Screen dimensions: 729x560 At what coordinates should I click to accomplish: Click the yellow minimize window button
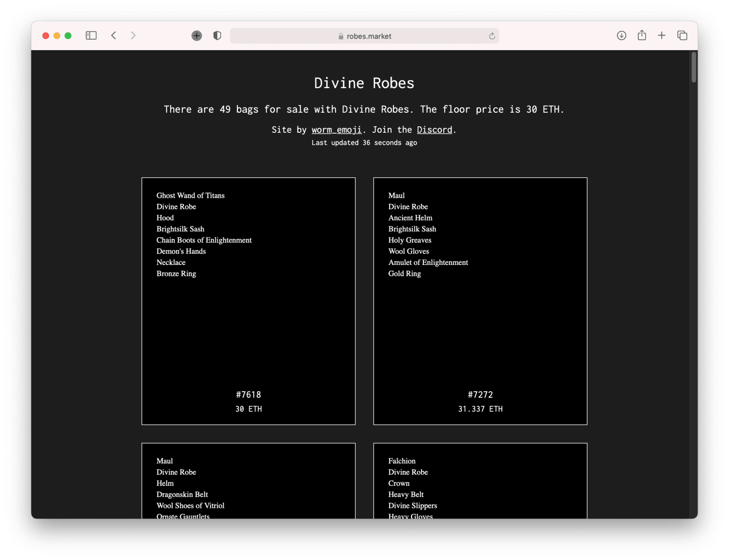(57, 36)
